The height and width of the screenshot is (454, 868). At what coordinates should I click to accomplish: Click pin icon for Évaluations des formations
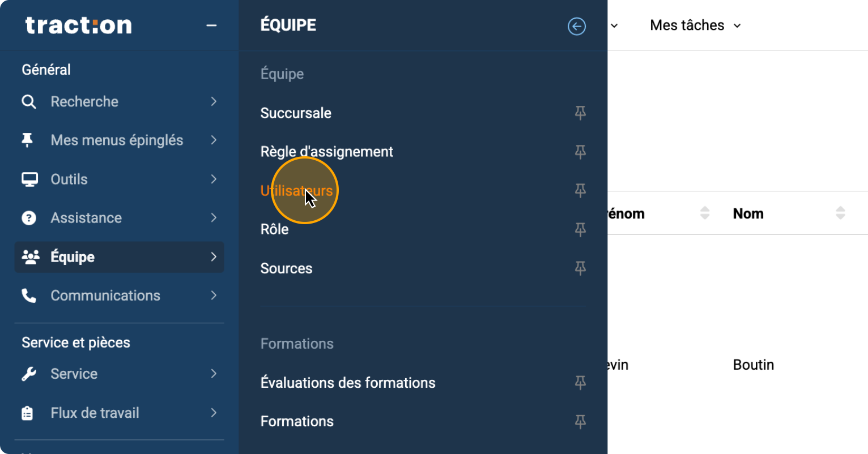580,383
